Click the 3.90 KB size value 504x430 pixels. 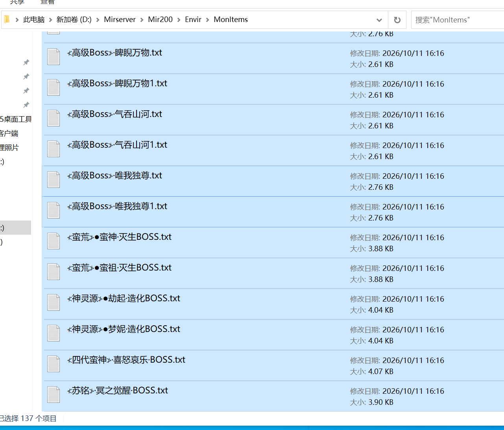coord(381,402)
